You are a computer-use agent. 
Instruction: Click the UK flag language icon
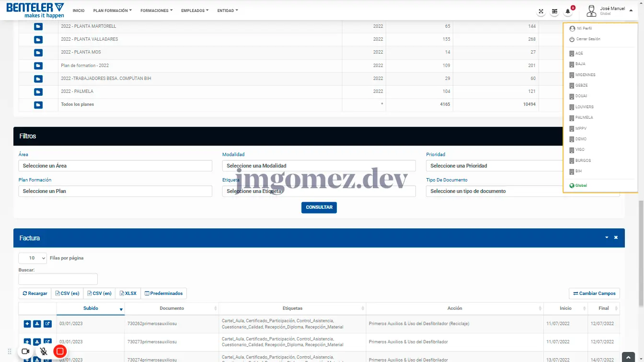pyautogui.click(x=554, y=11)
